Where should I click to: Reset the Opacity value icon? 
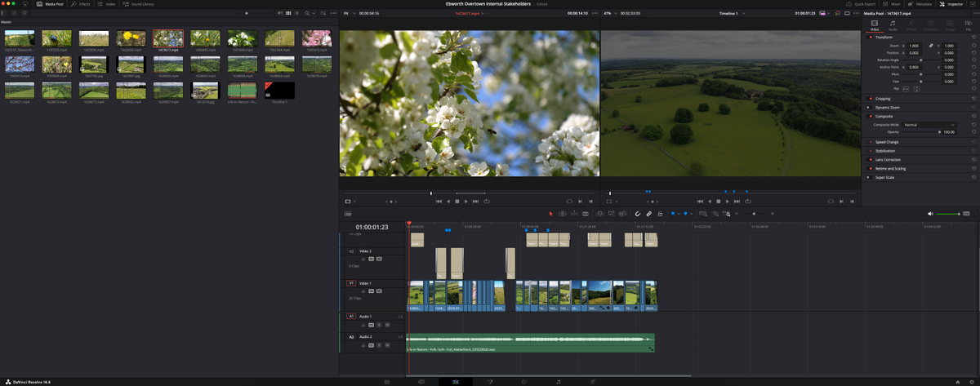974,131
